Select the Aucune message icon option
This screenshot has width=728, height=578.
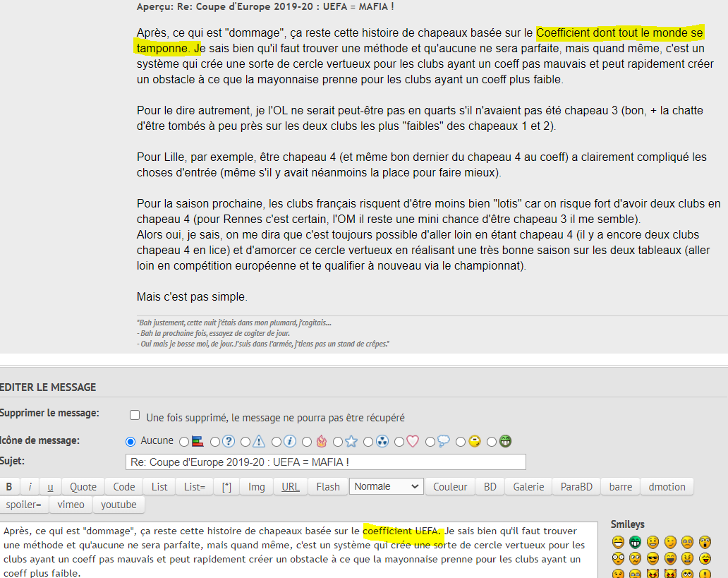130,442
